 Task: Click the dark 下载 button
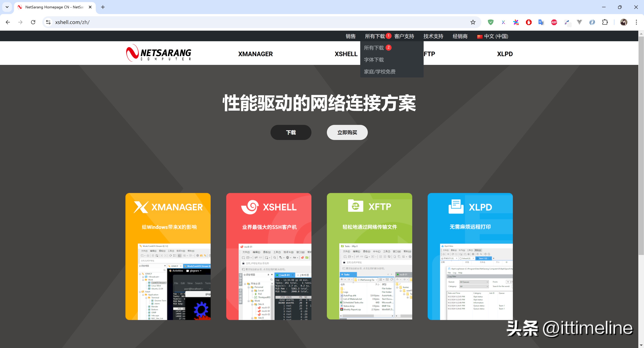[x=291, y=132]
